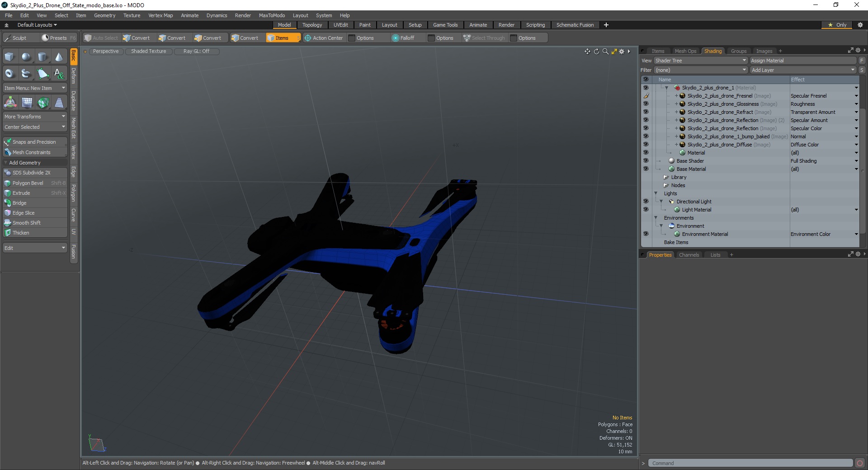Viewport: 868px width, 470px height.
Task: Switch to the Channels tab
Action: pyautogui.click(x=689, y=255)
